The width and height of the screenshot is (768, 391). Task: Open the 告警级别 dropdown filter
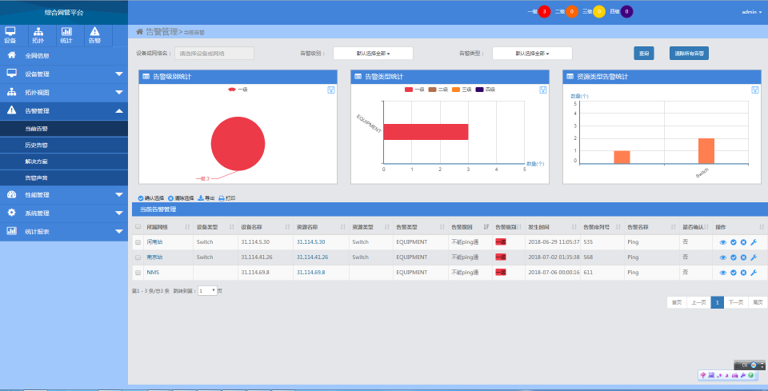(373, 53)
